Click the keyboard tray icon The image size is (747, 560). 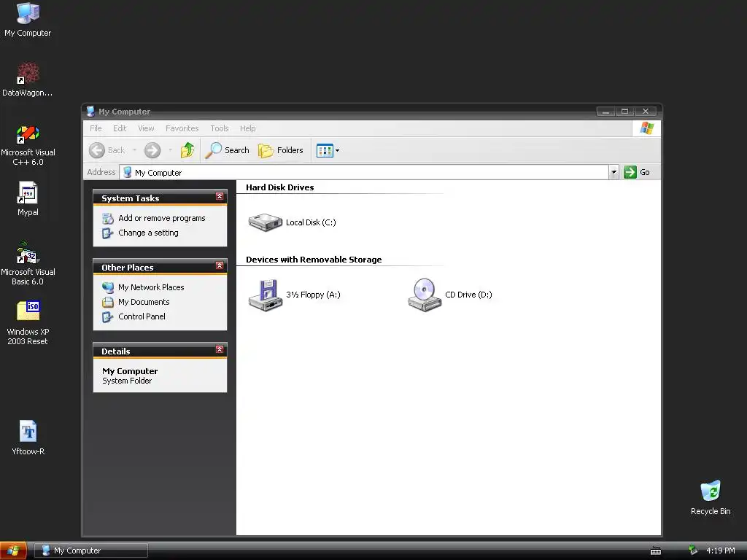[x=656, y=551]
